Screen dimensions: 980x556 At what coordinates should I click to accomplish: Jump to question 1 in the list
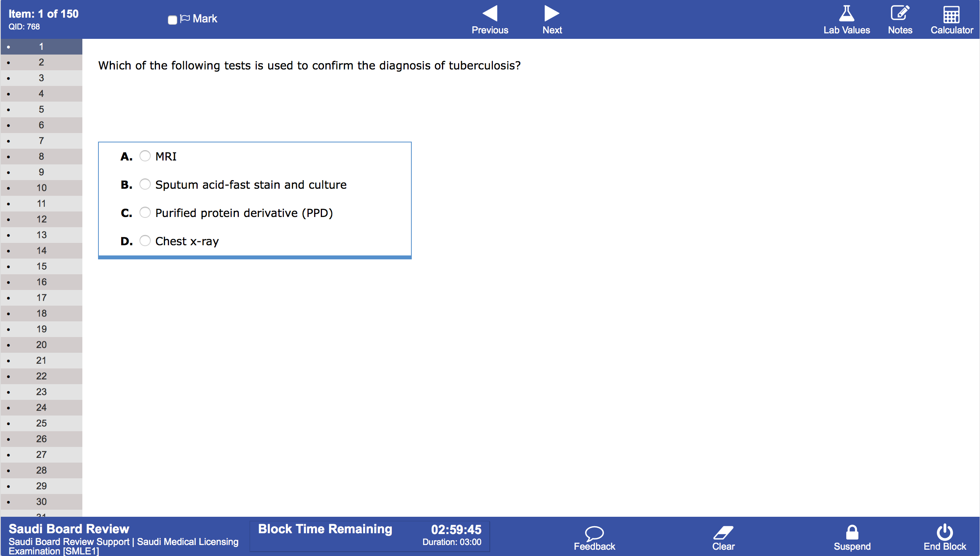41,47
